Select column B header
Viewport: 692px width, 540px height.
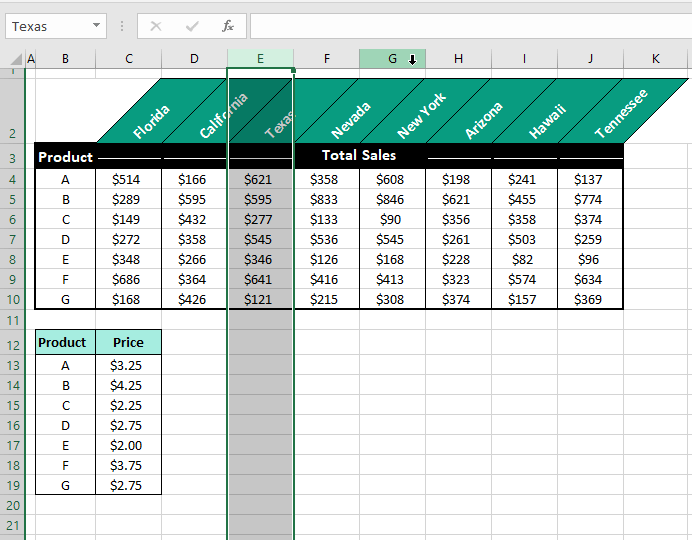pyautogui.click(x=65, y=59)
